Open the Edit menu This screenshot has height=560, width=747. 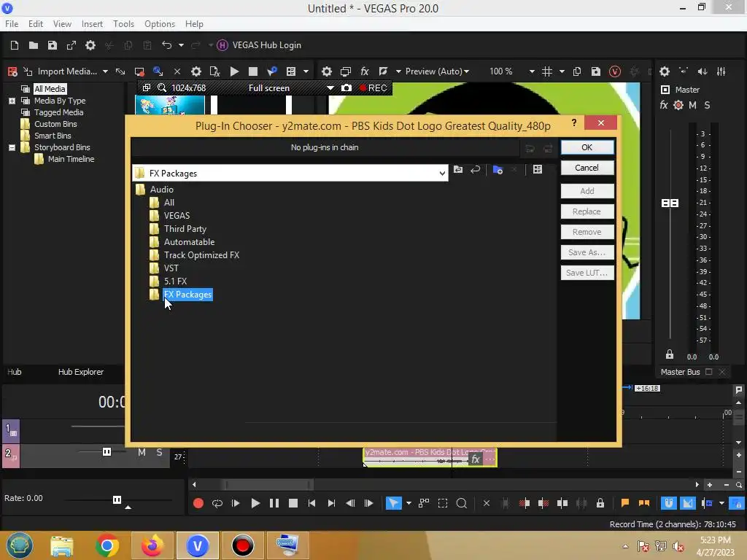[36, 24]
